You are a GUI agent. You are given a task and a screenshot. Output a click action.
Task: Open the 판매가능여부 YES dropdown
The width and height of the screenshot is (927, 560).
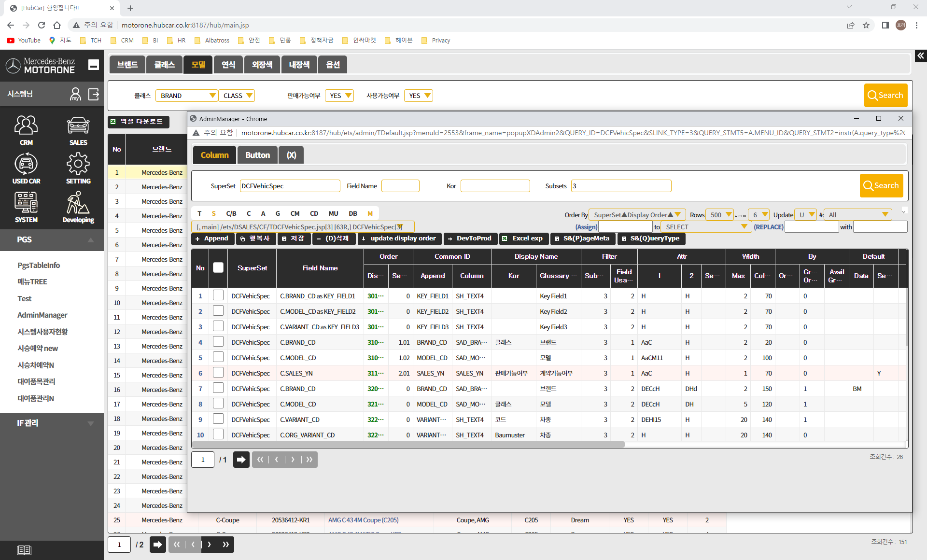pos(339,96)
